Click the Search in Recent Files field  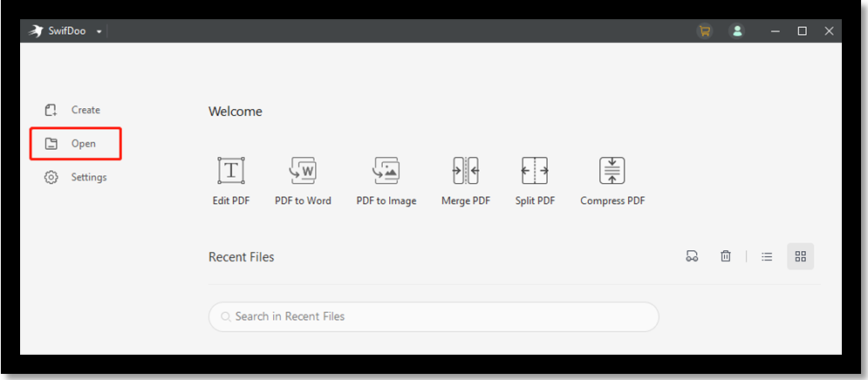[x=434, y=316]
